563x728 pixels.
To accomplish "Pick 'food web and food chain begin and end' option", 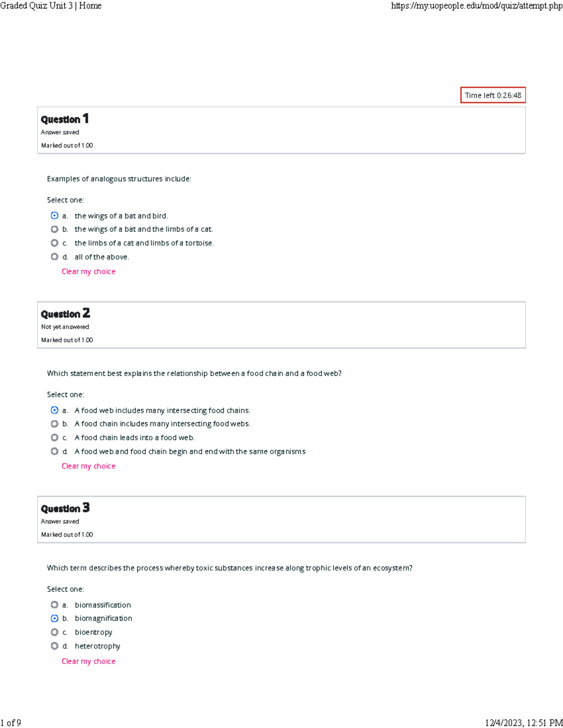I will (x=54, y=451).
